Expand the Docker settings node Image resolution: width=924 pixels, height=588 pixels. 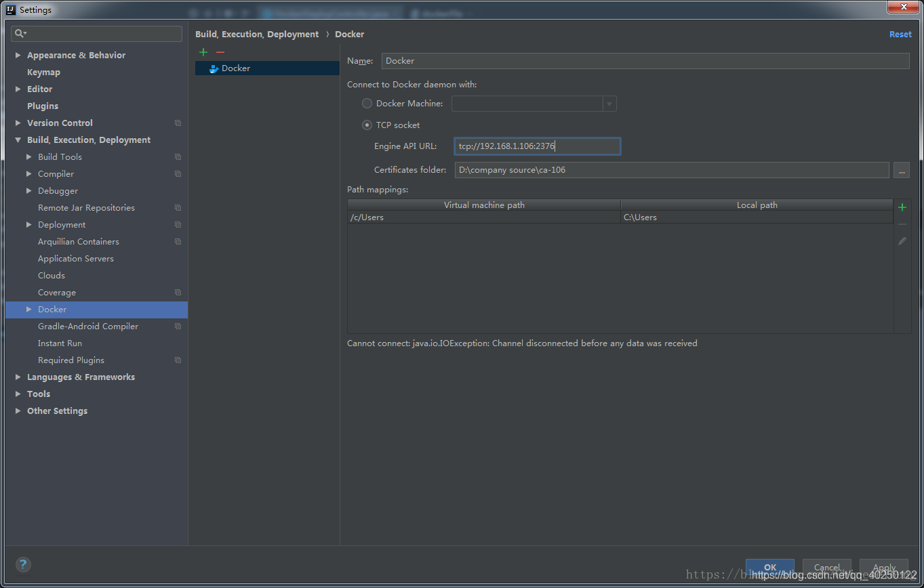[29, 310]
